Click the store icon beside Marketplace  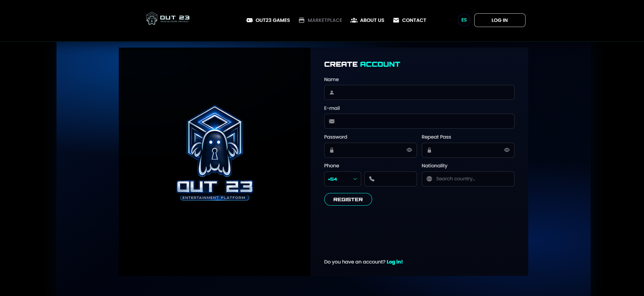pos(302,20)
